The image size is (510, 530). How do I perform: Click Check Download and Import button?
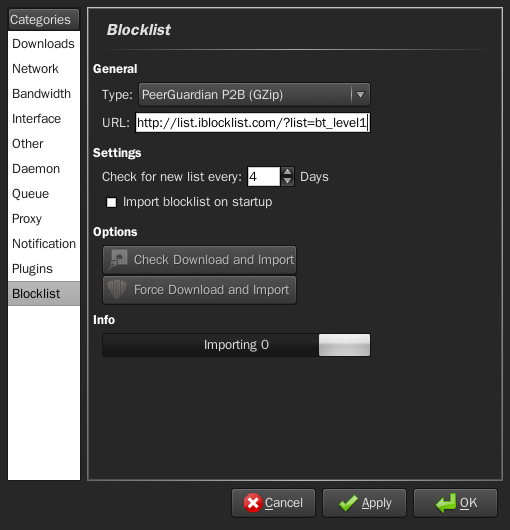pos(199,260)
